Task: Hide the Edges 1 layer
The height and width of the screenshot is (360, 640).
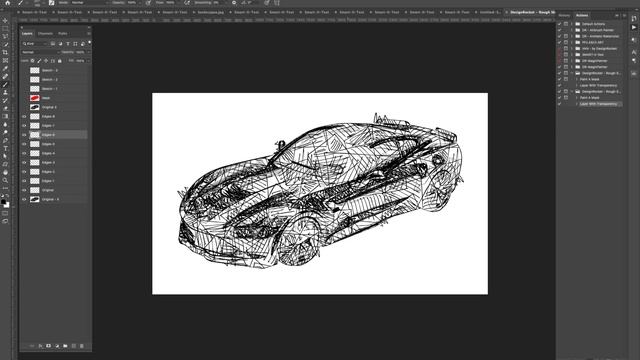Action: tap(24, 181)
